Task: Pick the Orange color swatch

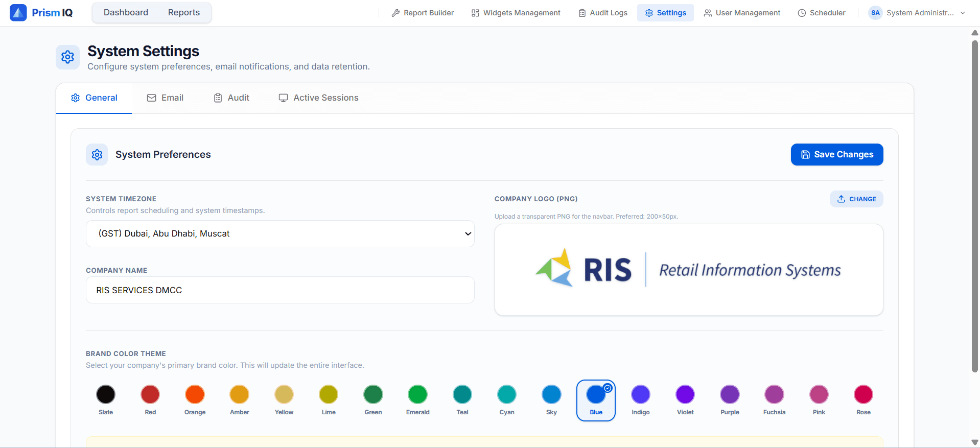Action: [x=195, y=395]
